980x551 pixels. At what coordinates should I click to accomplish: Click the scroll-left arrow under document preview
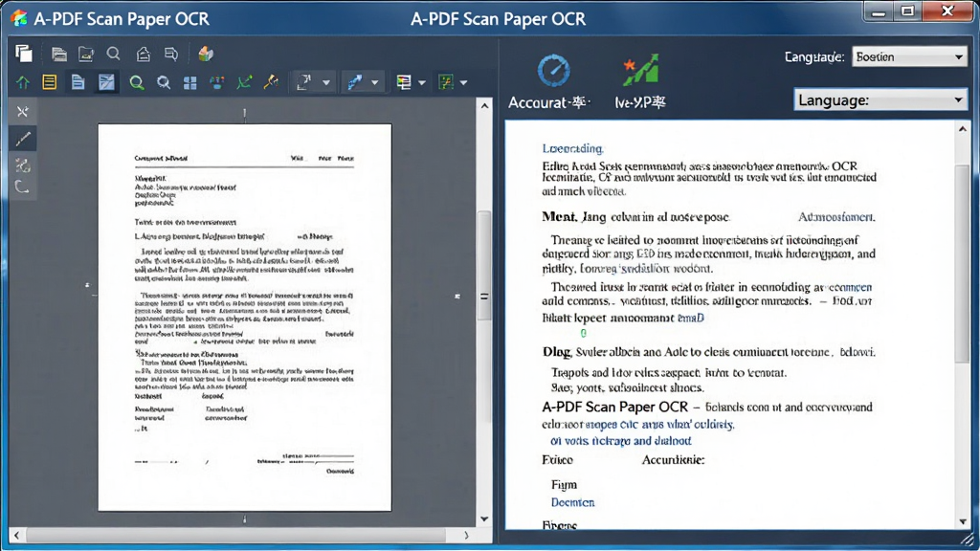click(x=17, y=536)
